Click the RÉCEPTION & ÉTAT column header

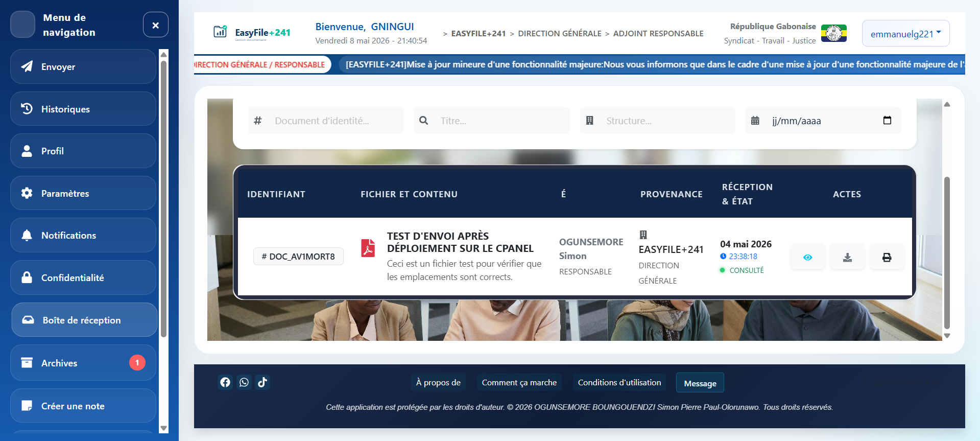pyautogui.click(x=747, y=194)
